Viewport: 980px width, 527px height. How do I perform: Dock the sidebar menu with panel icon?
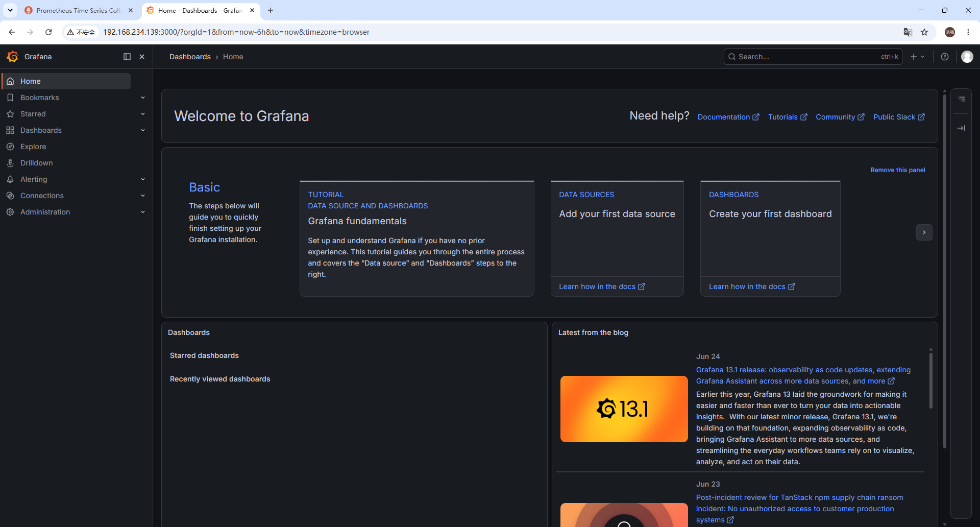[127, 57]
